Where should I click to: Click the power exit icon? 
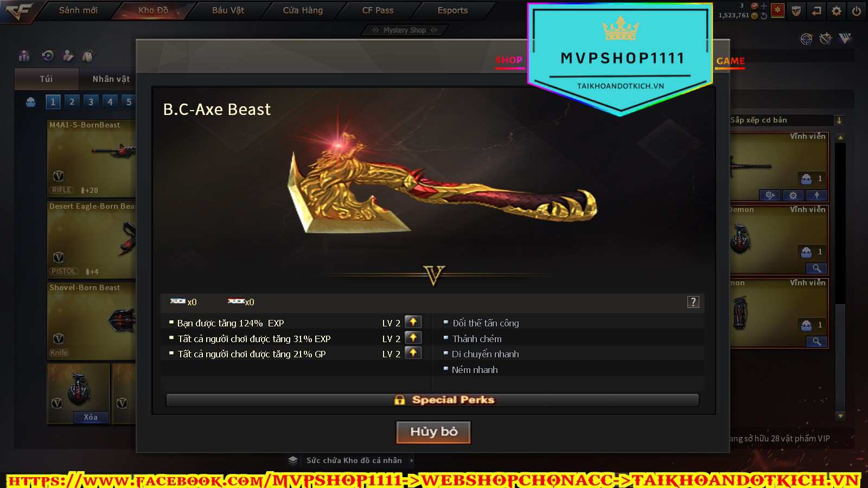[x=857, y=11]
